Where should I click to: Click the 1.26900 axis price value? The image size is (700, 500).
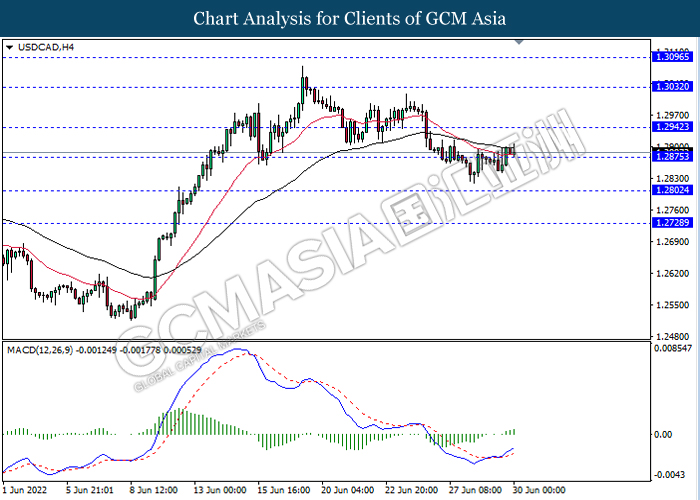pos(673,242)
